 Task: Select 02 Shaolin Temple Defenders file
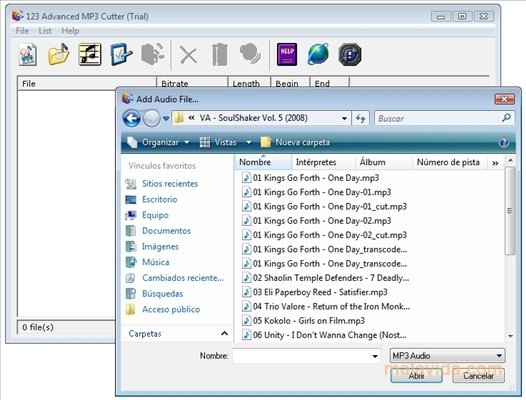pyautogui.click(x=325, y=278)
